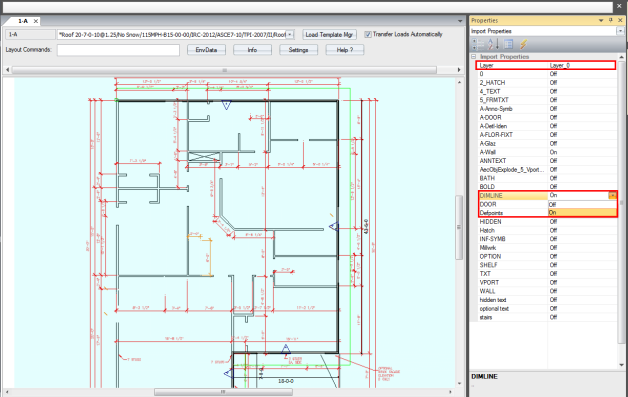
Task: Open Properties panel window position menu arrow
Action: pyautogui.click(x=601, y=20)
